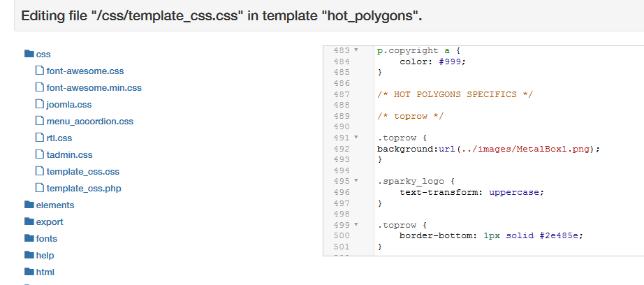Click the html folder icon
The image size is (644, 285).
tap(29, 272)
